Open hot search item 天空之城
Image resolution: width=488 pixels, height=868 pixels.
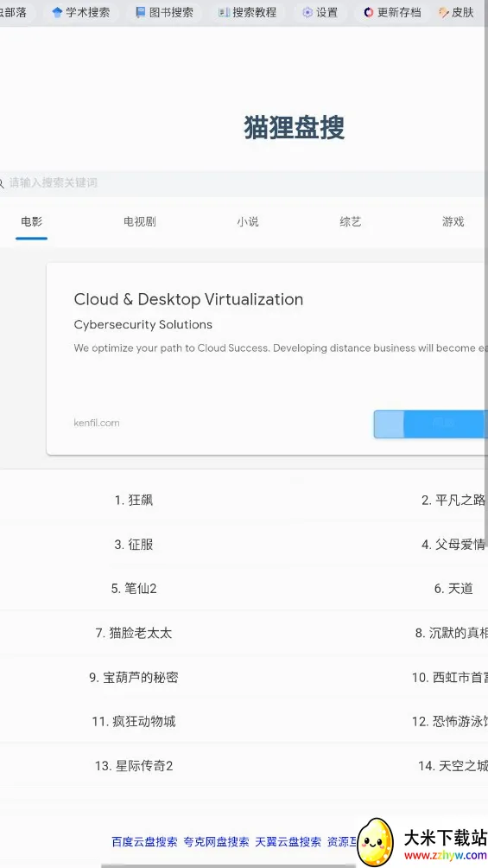453,766
